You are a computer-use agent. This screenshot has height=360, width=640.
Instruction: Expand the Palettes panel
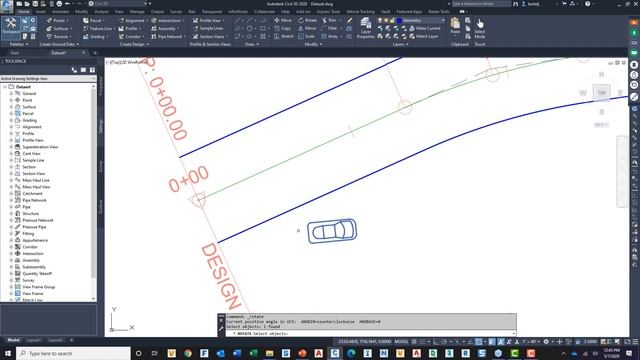(x=19, y=44)
